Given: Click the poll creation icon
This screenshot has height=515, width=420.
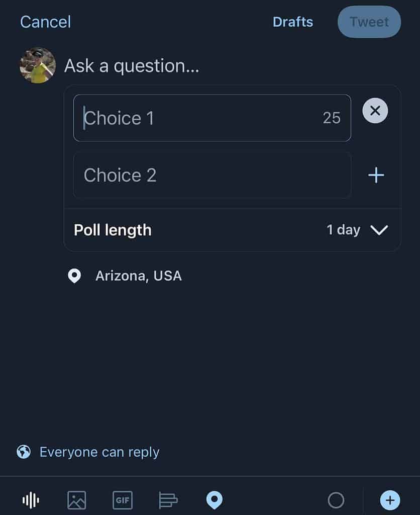Looking at the screenshot, I should click(168, 500).
